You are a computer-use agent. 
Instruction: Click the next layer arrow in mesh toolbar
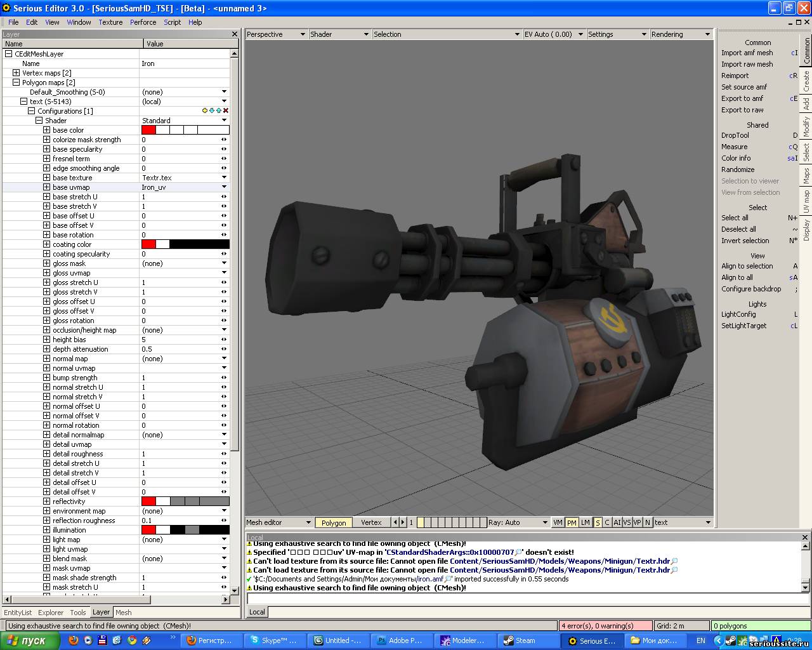402,522
